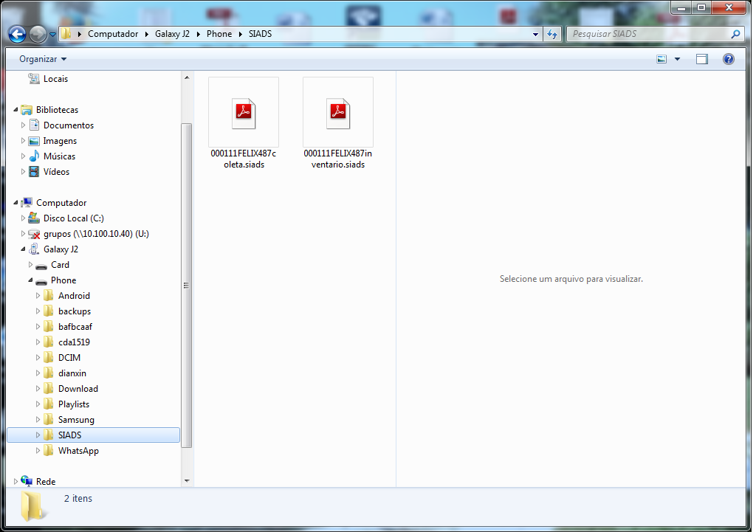
Task: Expand the Documentos library node
Action: click(23, 125)
